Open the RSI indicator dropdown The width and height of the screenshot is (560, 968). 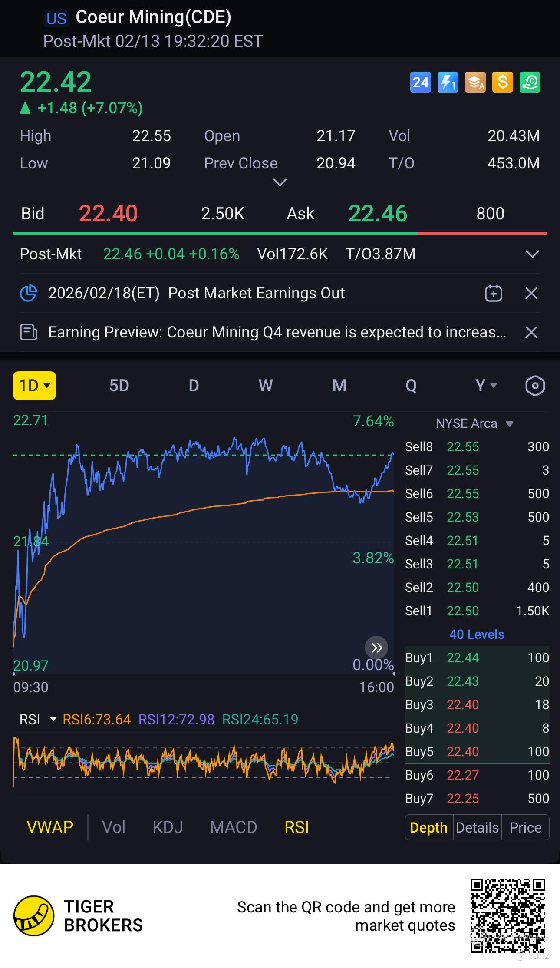38,720
